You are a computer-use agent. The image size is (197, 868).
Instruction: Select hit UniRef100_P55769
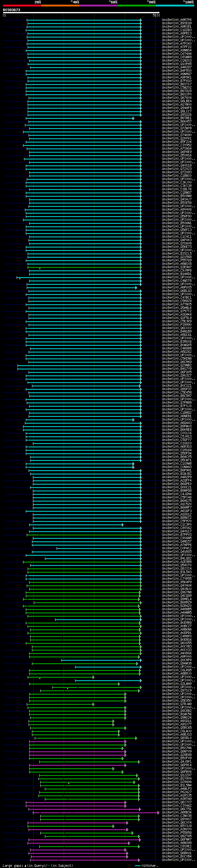click(x=177, y=260)
